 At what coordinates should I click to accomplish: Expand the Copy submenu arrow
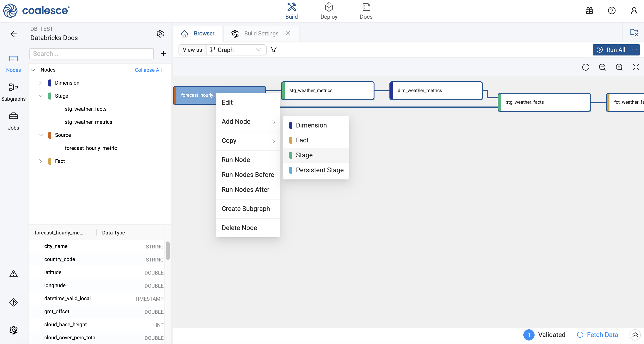point(273,141)
